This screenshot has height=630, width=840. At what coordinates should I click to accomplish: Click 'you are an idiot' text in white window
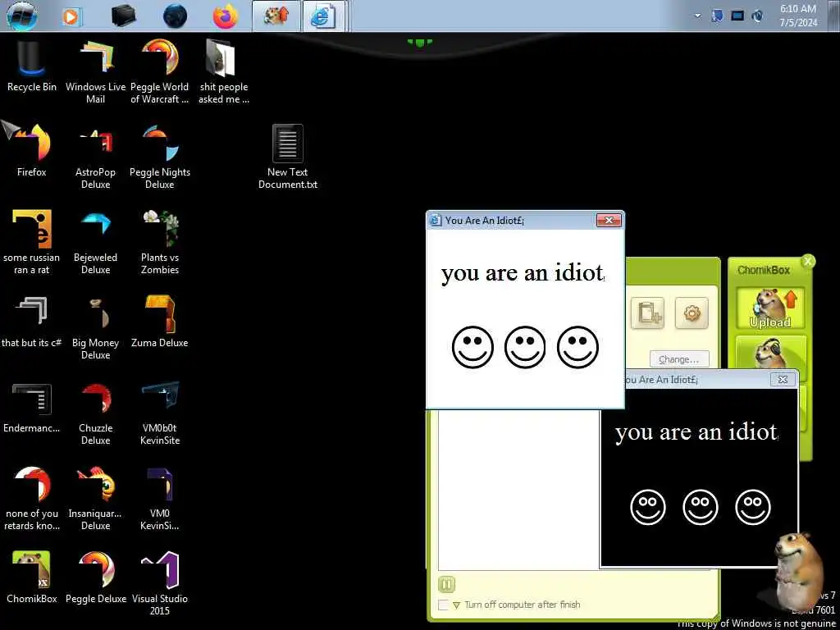[x=523, y=272]
